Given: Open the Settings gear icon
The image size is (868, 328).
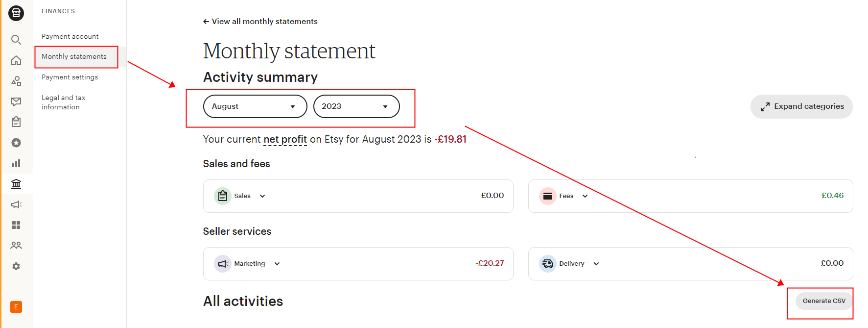Looking at the screenshot, I should [16, 266].
